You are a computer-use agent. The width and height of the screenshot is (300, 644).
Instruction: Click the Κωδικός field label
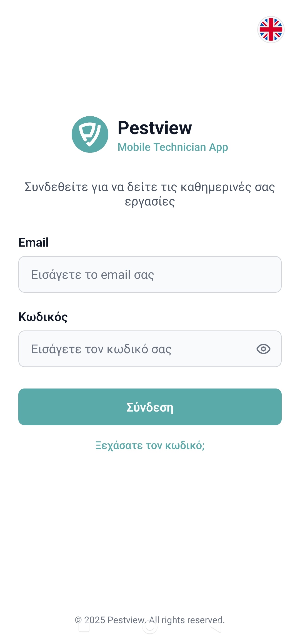coord(43,317)
